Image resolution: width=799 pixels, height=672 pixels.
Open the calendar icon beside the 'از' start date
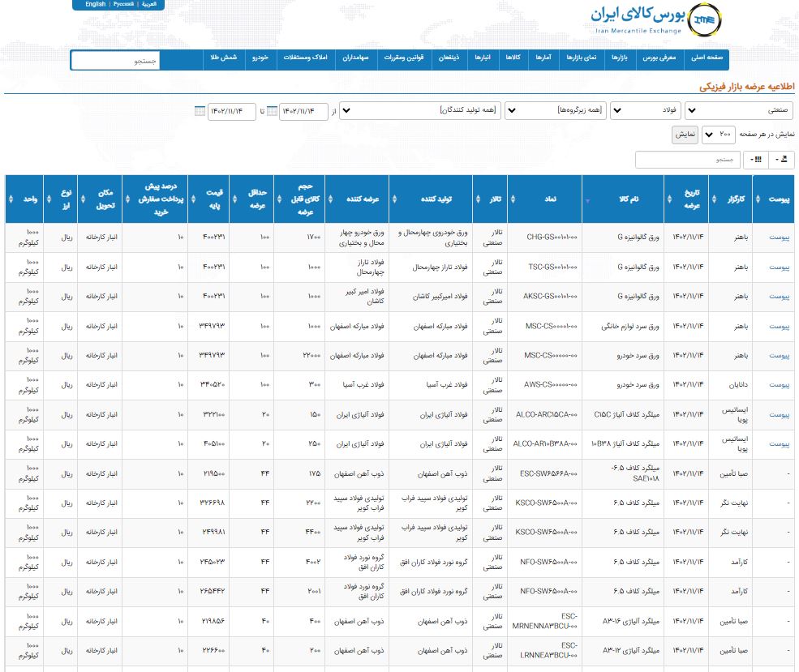click(272, 111)
